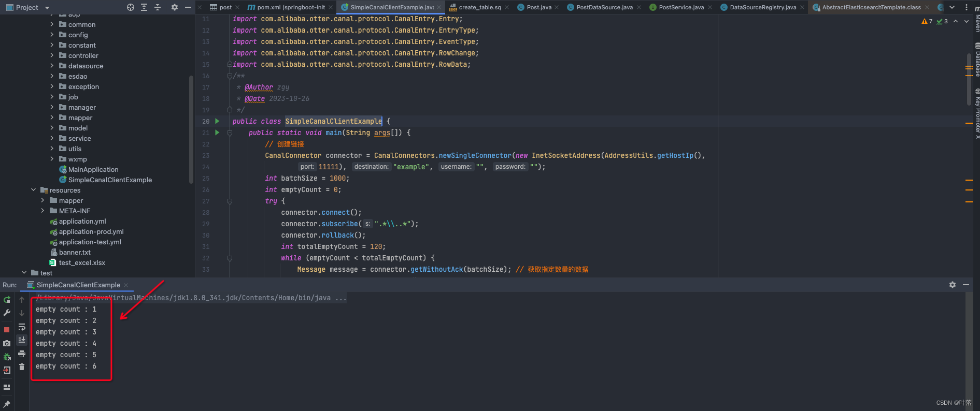Stop the running process with the red square
This screenshot has height=411, width=980.
tap(7, 330)
